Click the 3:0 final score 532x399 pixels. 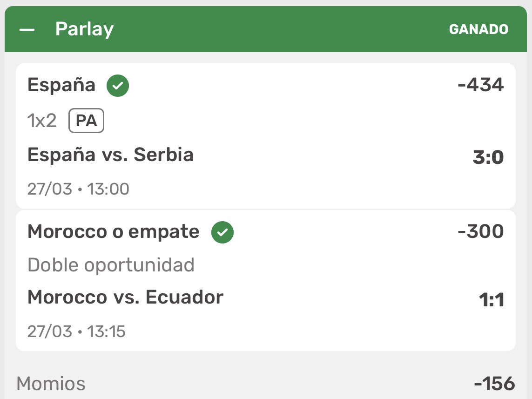488,158
